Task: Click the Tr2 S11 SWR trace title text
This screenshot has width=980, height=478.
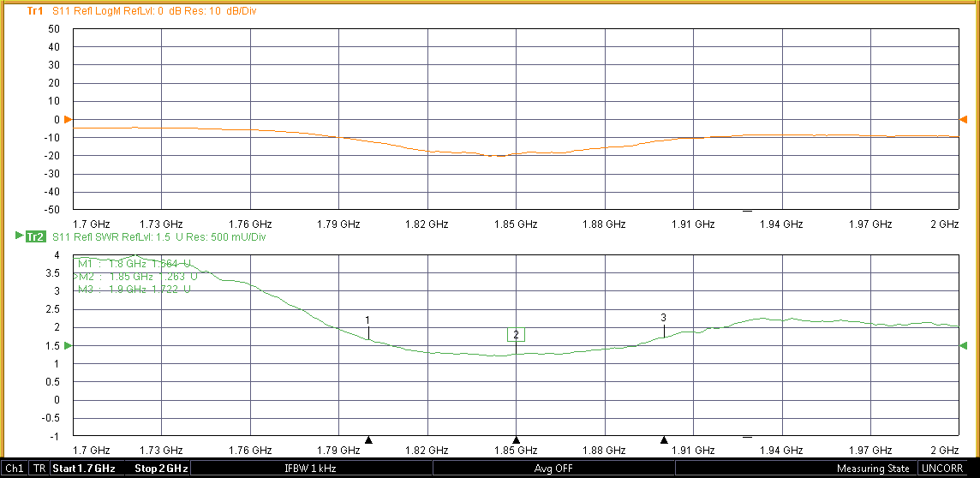Action: (158, 236)
